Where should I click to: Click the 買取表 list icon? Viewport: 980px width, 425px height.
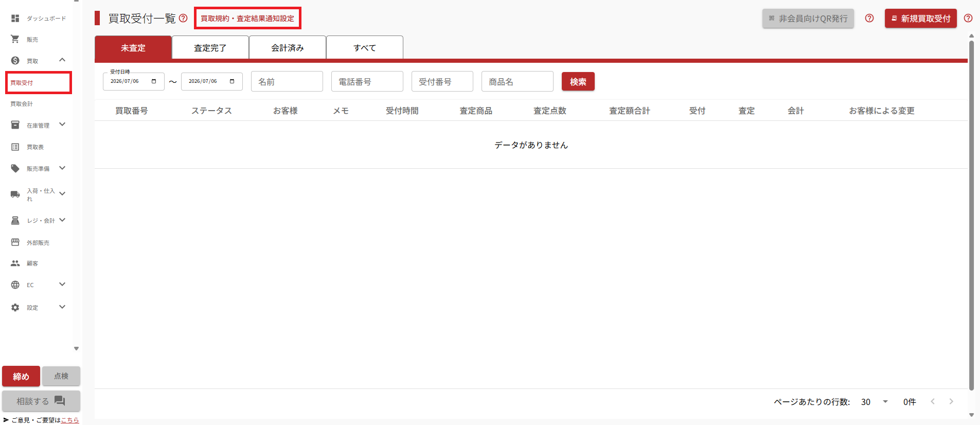pyautogui.click(x=15, y=147)
